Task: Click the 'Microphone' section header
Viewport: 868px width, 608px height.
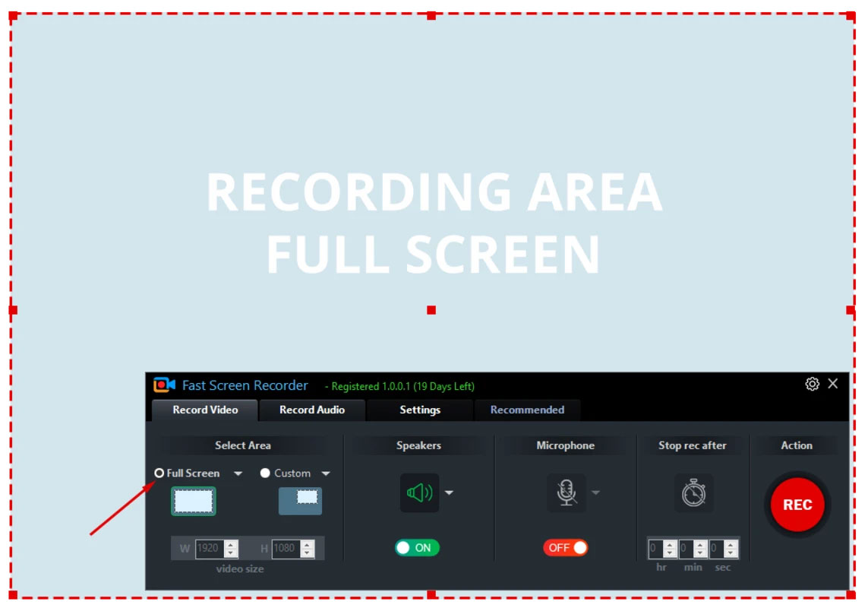Action: coord(565,445)
